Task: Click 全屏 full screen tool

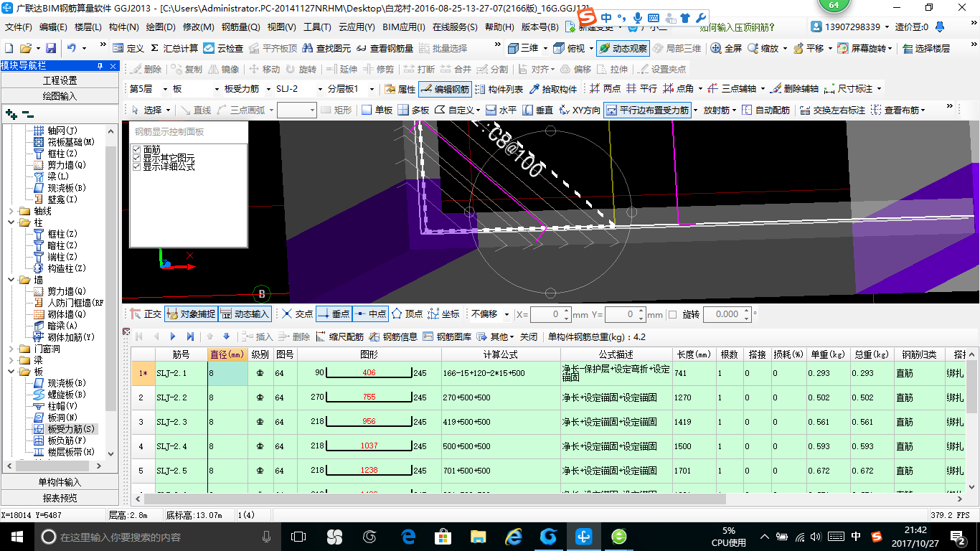Action: tap(727, 48)
